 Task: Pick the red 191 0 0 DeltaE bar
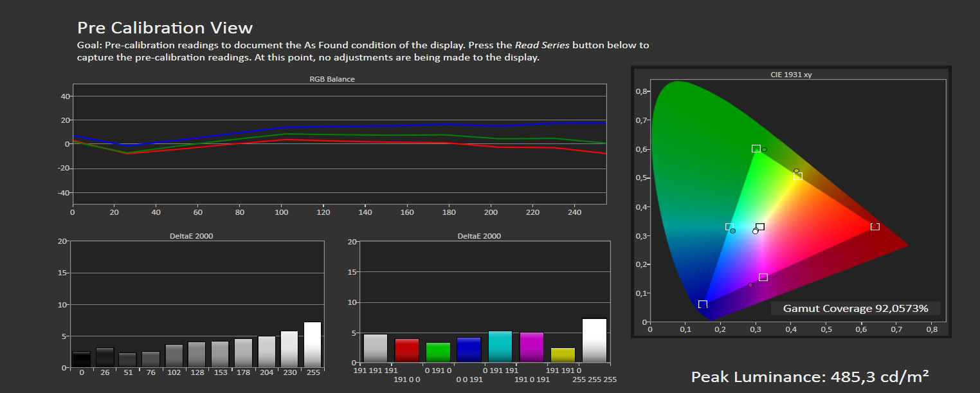click(x=407, y=351)
